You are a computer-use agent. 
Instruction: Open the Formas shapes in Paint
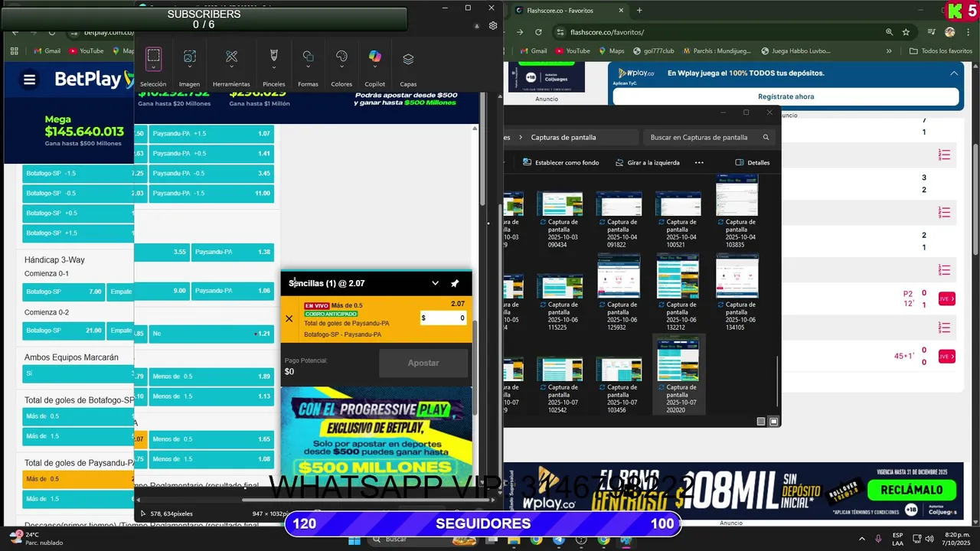(x=308, y=67)
